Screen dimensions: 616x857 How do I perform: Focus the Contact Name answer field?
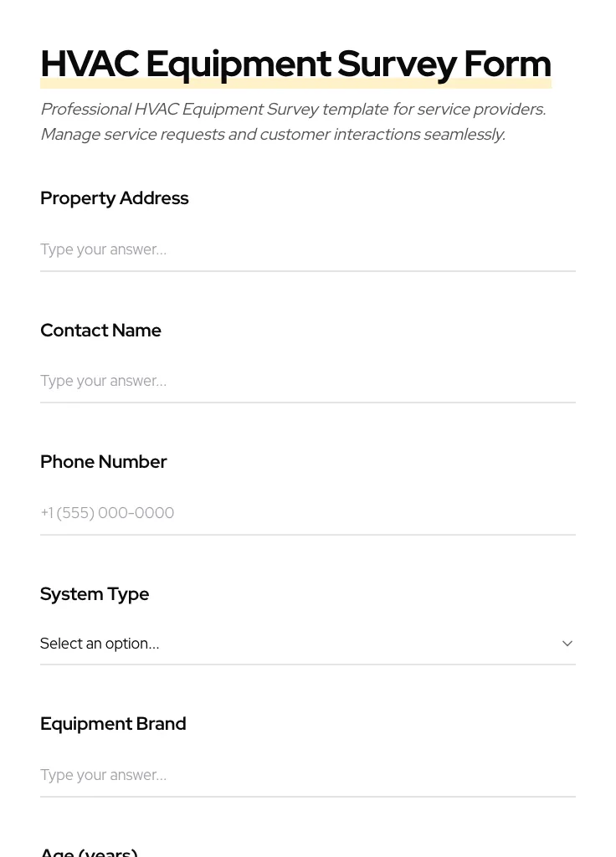coord(307,381)
